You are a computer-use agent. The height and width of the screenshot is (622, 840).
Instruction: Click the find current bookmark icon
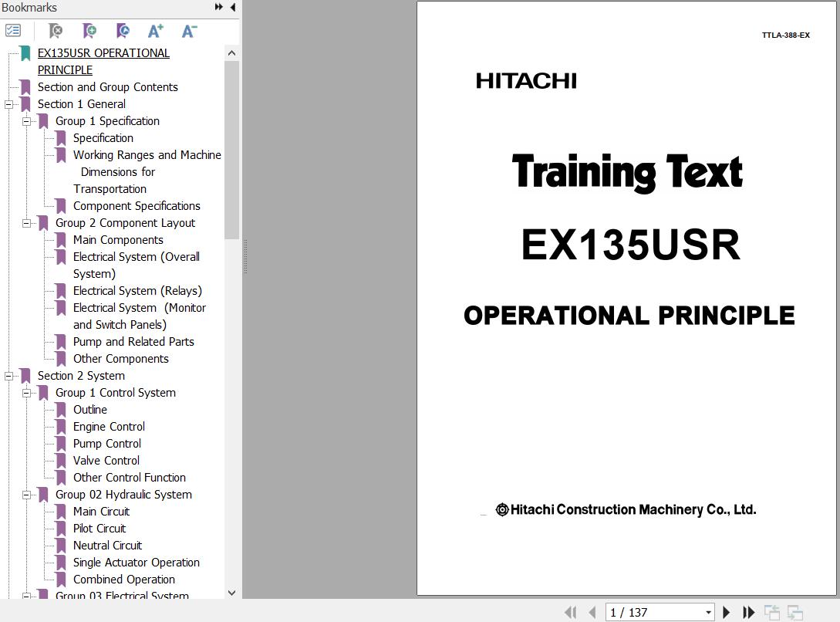[123, 31]
